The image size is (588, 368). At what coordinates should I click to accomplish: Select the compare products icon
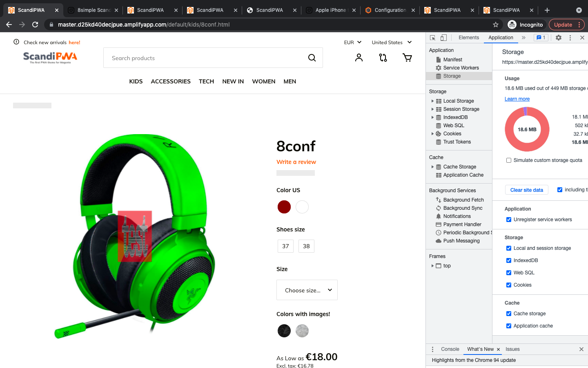tap(383, 58)
